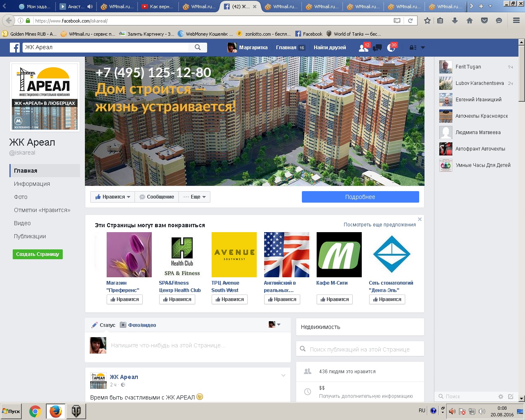Select Информация in page sidebar

[x=32, y=184]
